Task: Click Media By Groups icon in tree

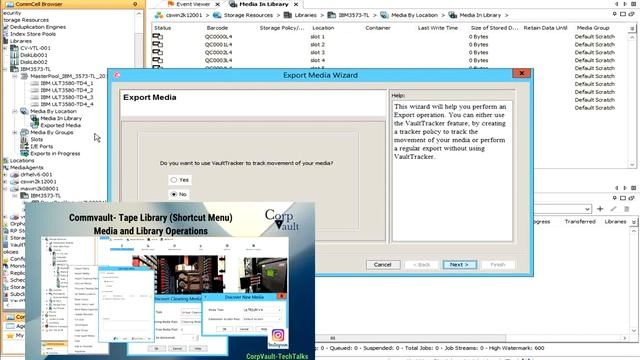Action: pyautogui.click(x=24, y=133)
